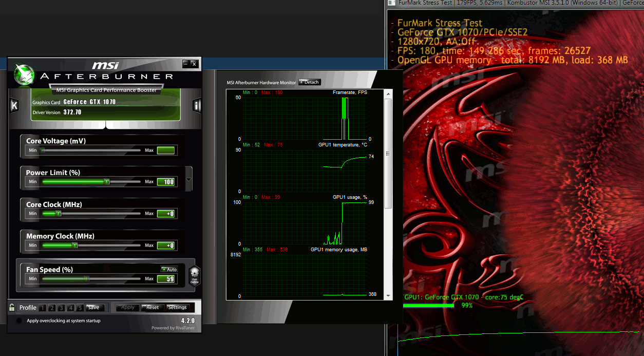Image resolution: width=644 pixels, height=356 pixels.
Task: Click the FurMark GPU load 99% bar
Action: 428,305
